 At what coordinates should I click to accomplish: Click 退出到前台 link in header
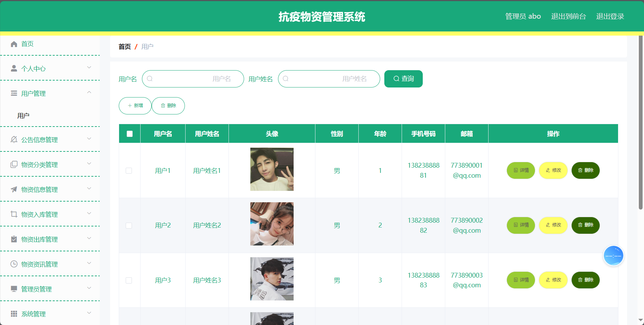(569, 16)
